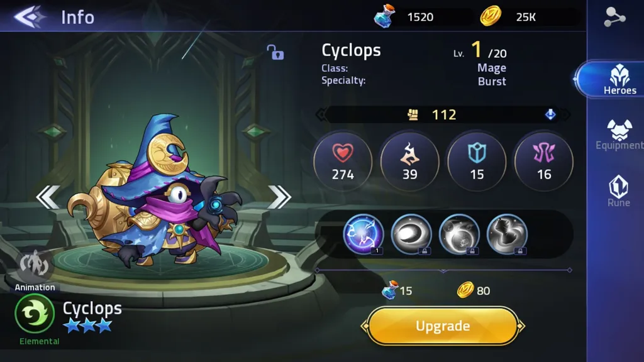Open the share icon at top right
Screen dimensions: 644x362
(x=615, y=17)
